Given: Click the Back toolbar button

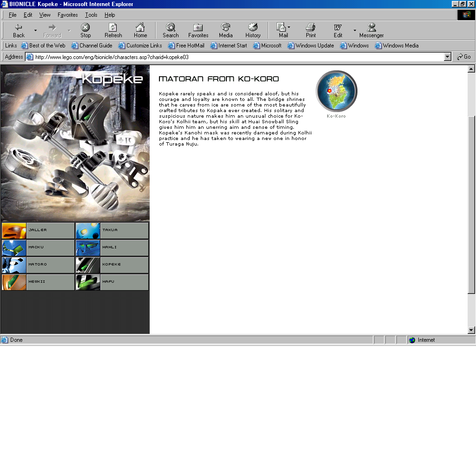Looking at the screenshot, I should click(x=19, y=30).
